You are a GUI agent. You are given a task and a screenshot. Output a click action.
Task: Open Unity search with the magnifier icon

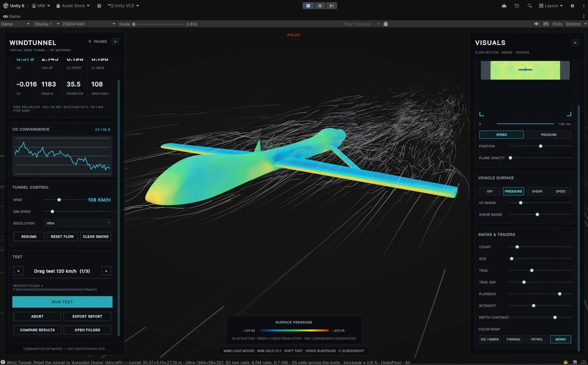(x=530, y=6)
